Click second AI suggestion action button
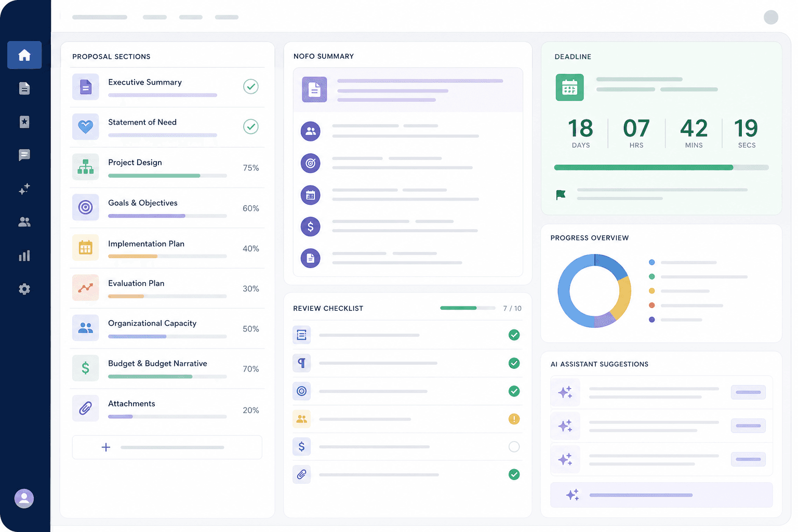The width and height of the screenshot is (798, 532). [x=748, y=426]
